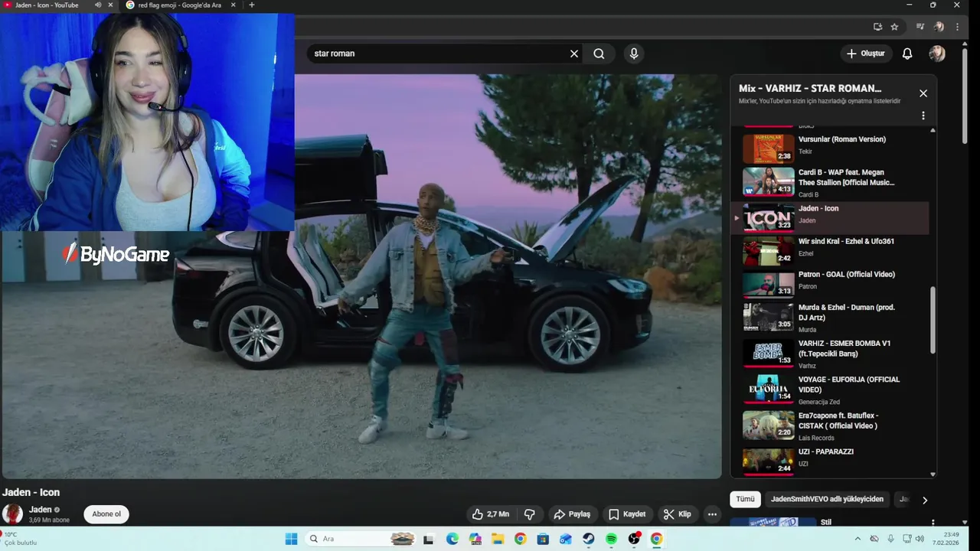Switch to red flag emoji Google tab
Image resolution: width=980 pixels, height=551 pixels.
click(180, 5)
